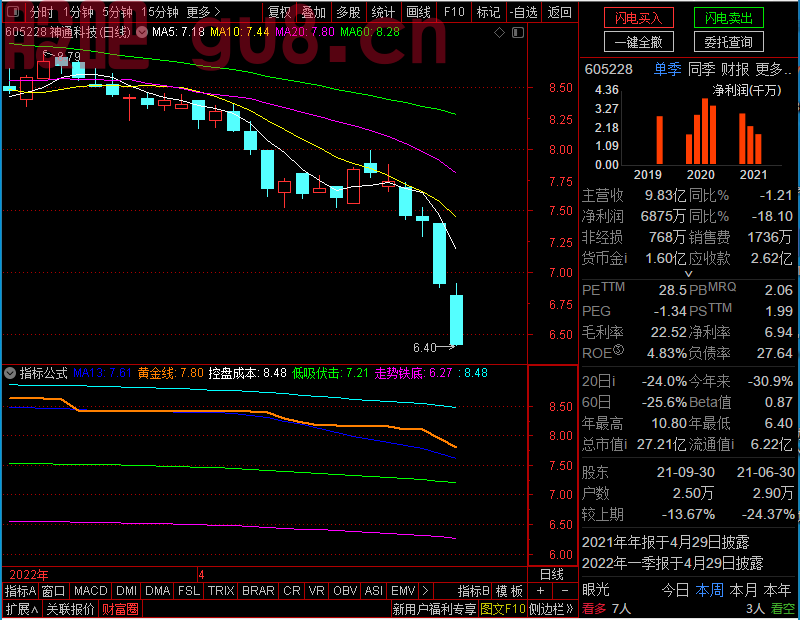Image resolution: width=800 pixels, height=620 pixels.
Task: Click the 一键全撤 cancel-all button
Action: [638, 42]
